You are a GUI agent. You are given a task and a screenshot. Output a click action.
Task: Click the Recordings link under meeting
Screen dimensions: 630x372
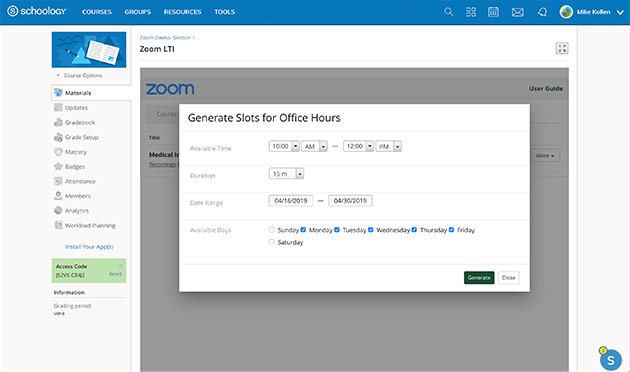[x=162, y=164]
